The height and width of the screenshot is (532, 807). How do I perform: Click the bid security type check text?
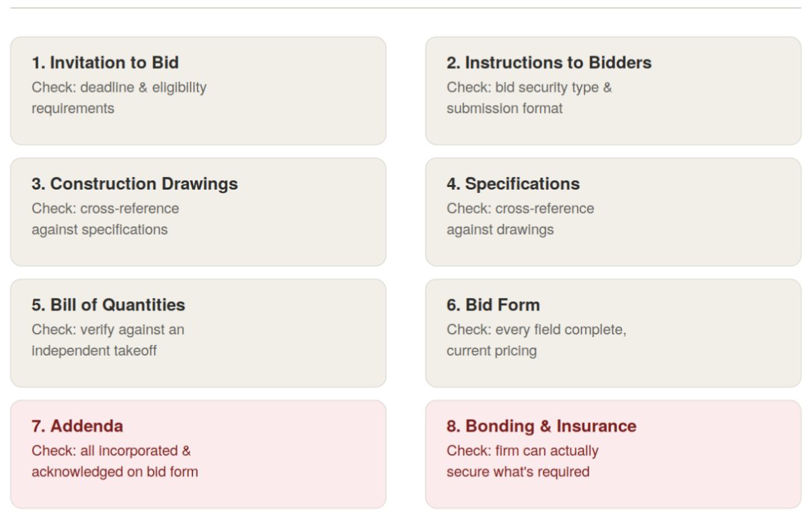click(529, 98)
